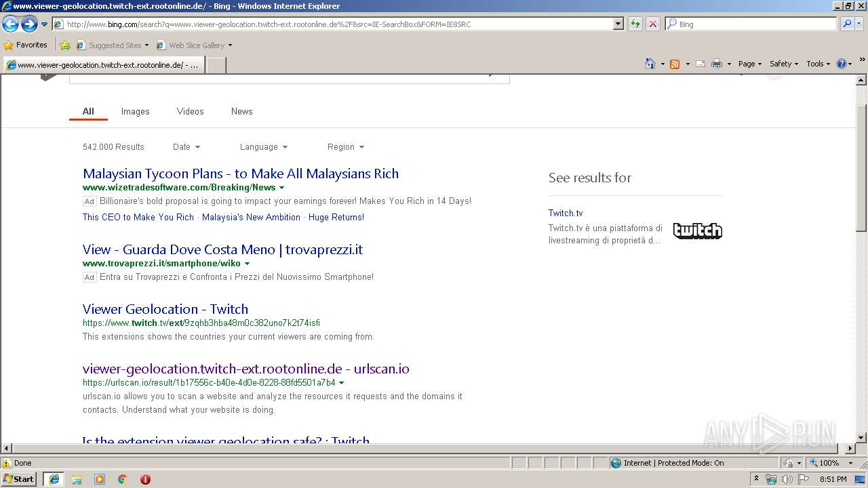Open the red security taskbar icon
Viewport: 868px width, 488px height.
pos(145,479)
